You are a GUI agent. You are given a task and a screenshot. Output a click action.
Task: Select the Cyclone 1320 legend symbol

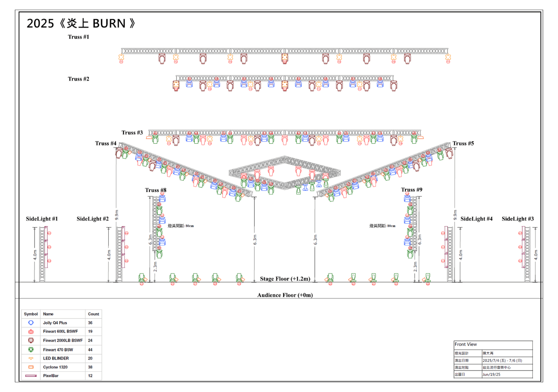point(31,367)
